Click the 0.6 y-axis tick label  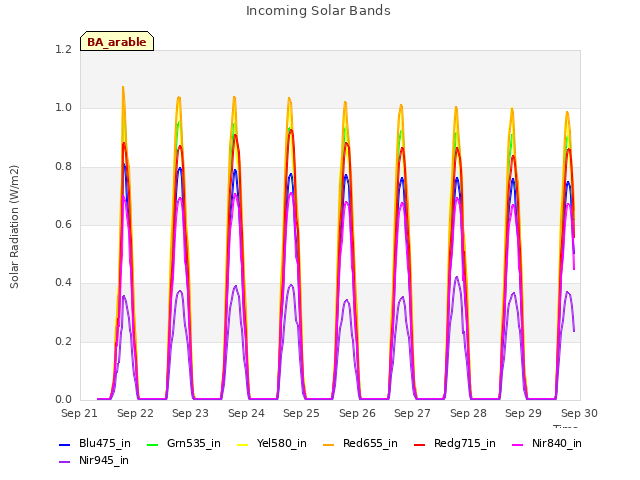click(63, 224)
